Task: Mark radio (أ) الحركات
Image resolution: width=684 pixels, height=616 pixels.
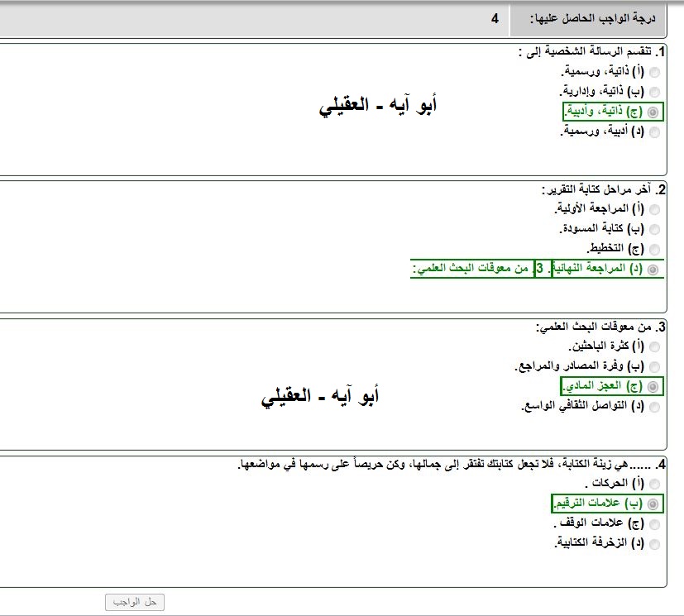Action: [654, 484]
